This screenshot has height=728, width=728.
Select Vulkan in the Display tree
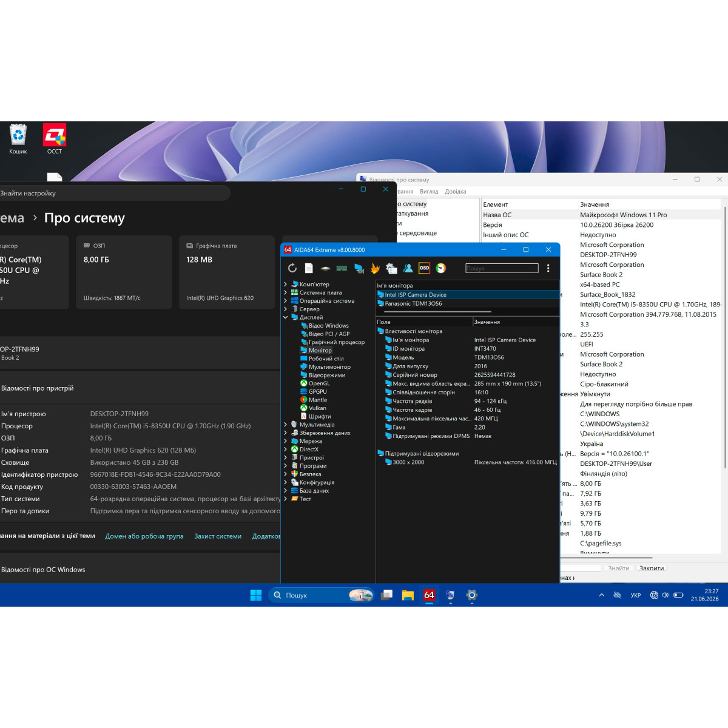(317, 408)
